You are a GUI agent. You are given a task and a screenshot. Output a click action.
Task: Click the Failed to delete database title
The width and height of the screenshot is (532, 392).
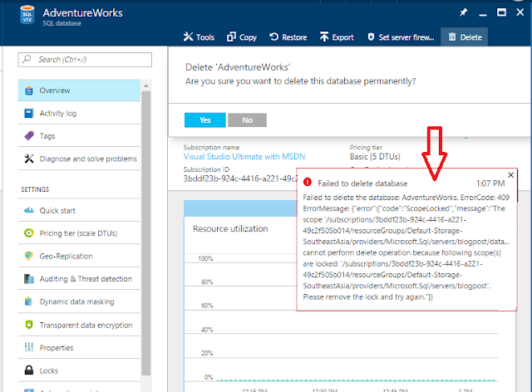pos(362,184)
